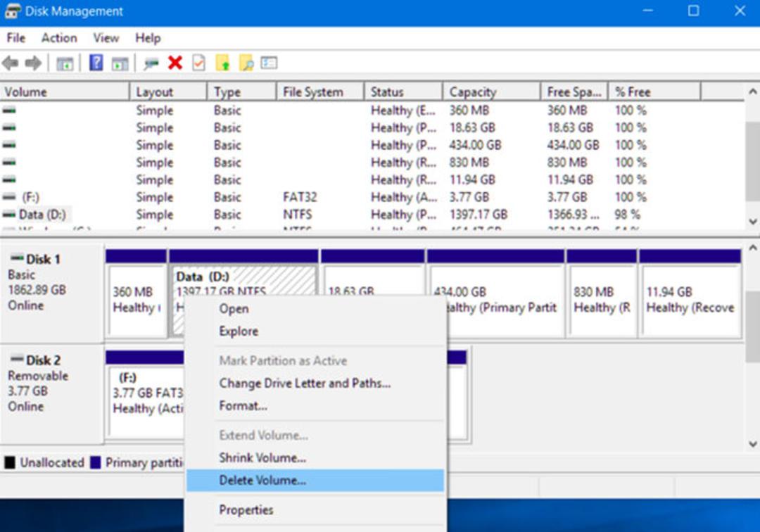Click volume list scrollbar down arrow
Screen dimensions: 760x532
point(752,222)
